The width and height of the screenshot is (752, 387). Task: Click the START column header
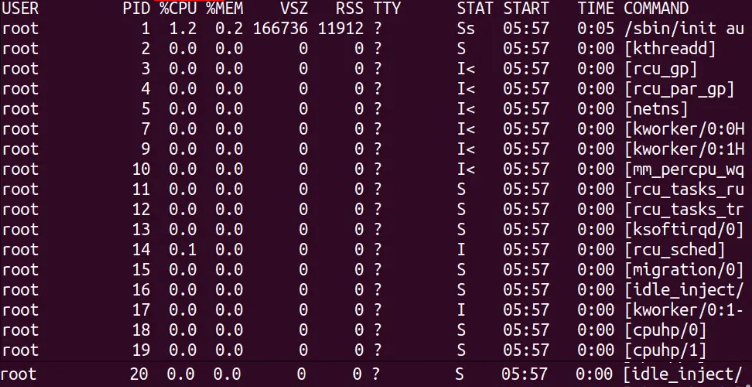(526, 8)
